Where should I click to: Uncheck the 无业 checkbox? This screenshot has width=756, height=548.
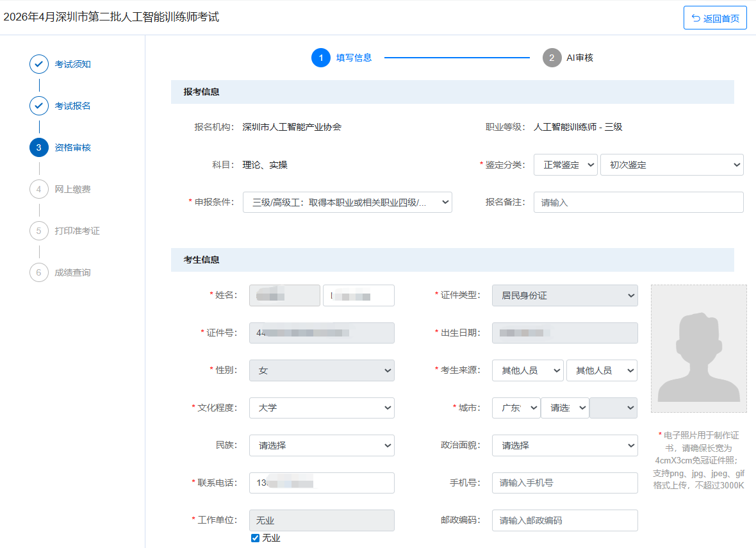pos(256,538)
